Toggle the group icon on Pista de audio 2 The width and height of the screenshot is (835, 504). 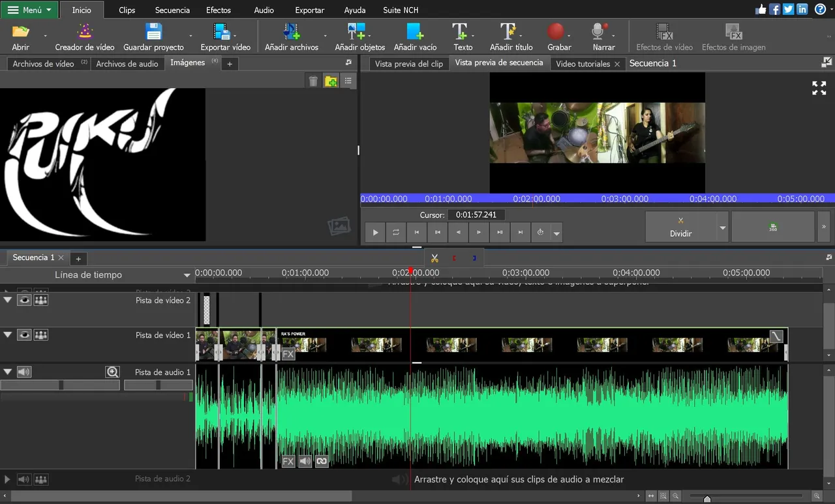41,479
